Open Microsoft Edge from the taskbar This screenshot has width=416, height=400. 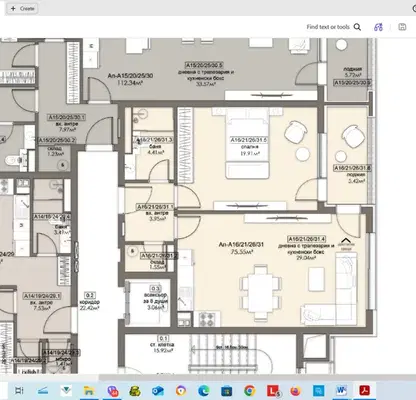point(204,390)
